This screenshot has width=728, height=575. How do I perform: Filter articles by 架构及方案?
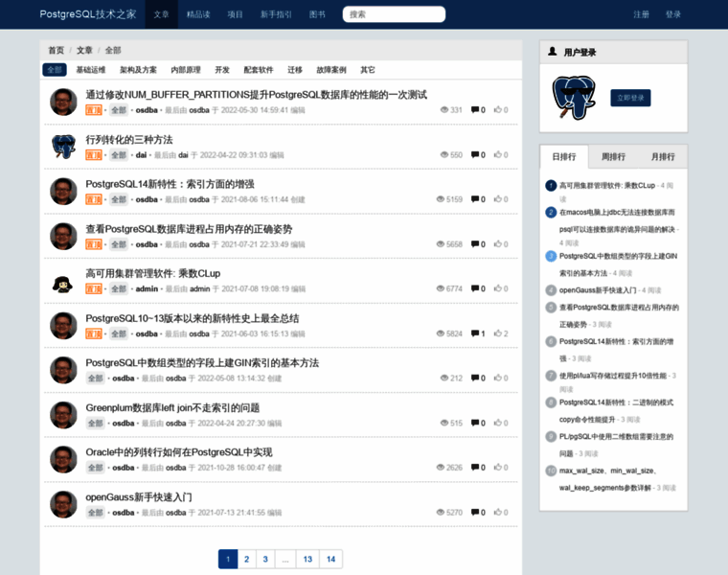[138, 70]
